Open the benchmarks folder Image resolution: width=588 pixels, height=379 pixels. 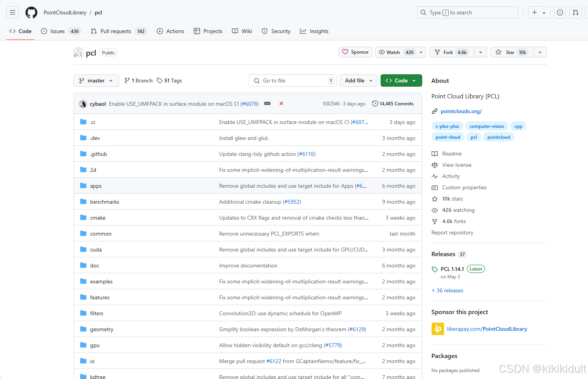tap(105, 202)
